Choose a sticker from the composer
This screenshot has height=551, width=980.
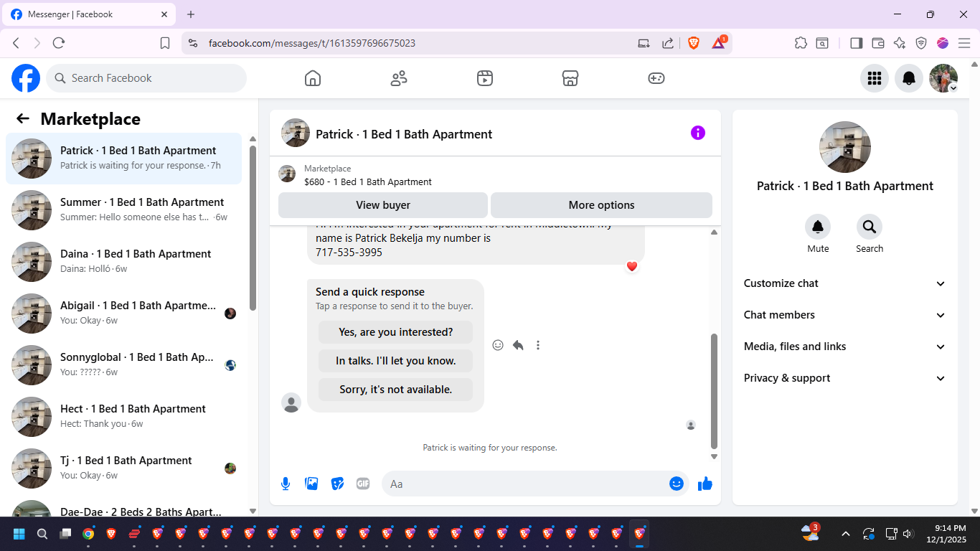click(337, 484)
